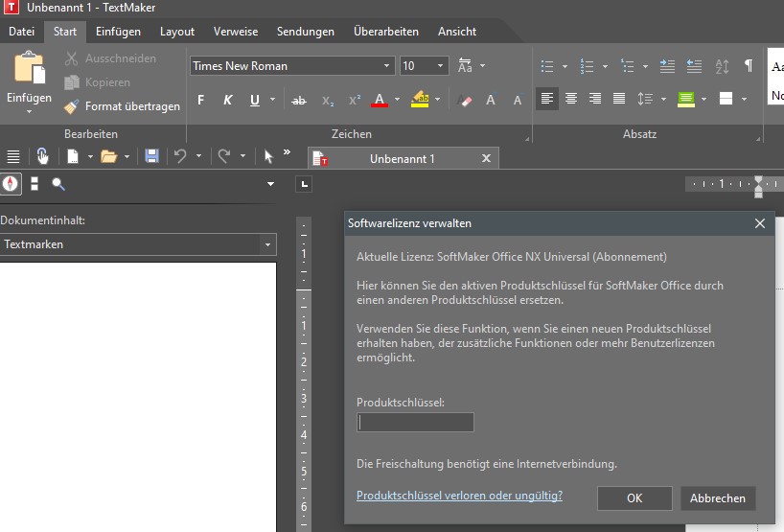Image resolution: width=784 pixels, height=532 pixels.
Task: Expand the Einfügen paste options arrow
Action: [x=29, y=111]
